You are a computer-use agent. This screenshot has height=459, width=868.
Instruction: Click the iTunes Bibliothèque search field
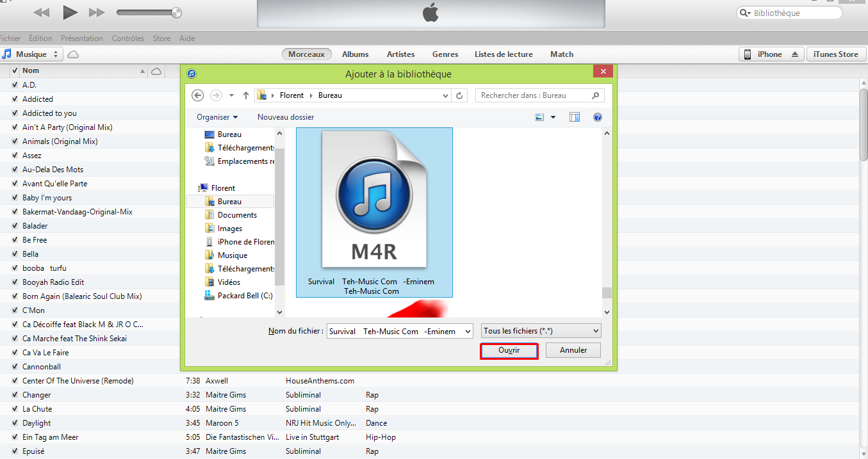point(789,13)
